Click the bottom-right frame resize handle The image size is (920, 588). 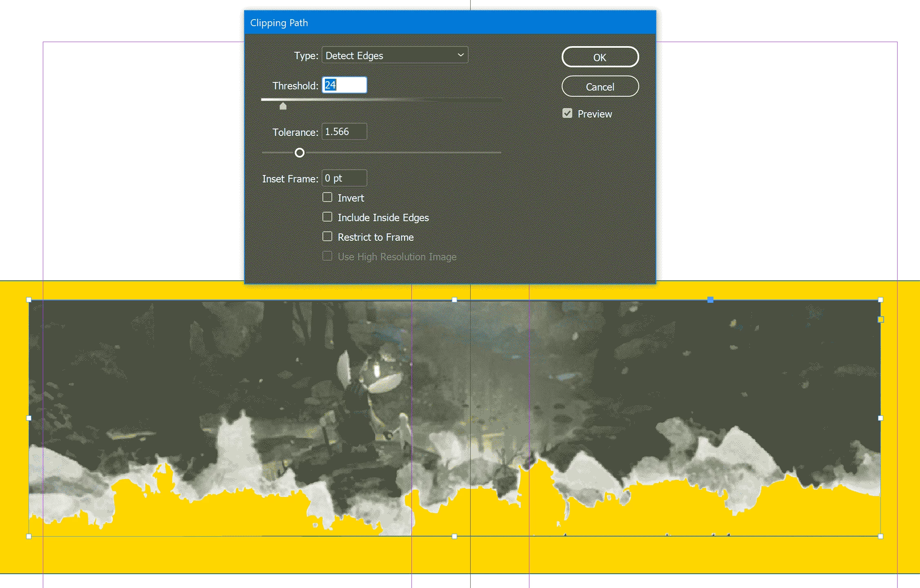[x=880, y=536]
